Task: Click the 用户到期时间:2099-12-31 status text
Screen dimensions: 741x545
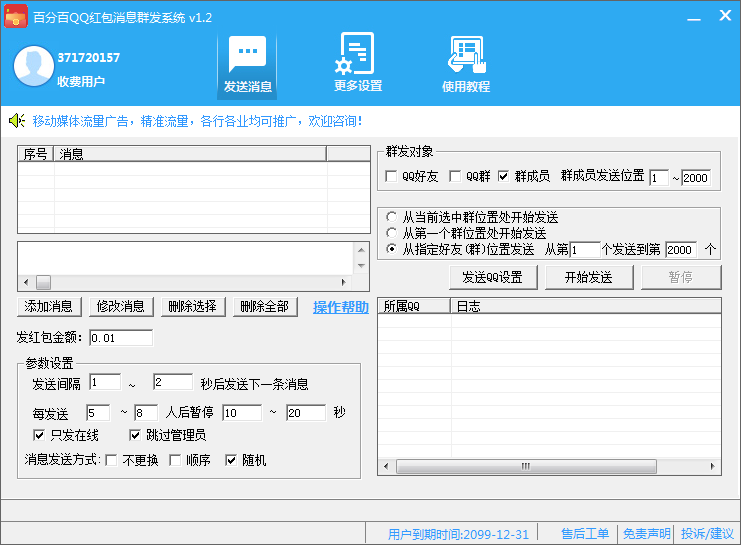Action: [x=458, y=534]
